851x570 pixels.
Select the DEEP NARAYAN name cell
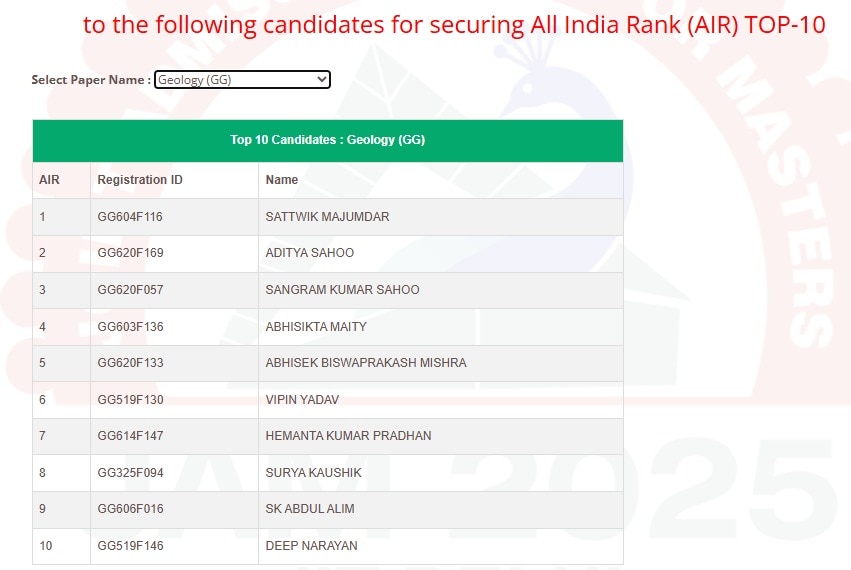click(x=311, y=546)
